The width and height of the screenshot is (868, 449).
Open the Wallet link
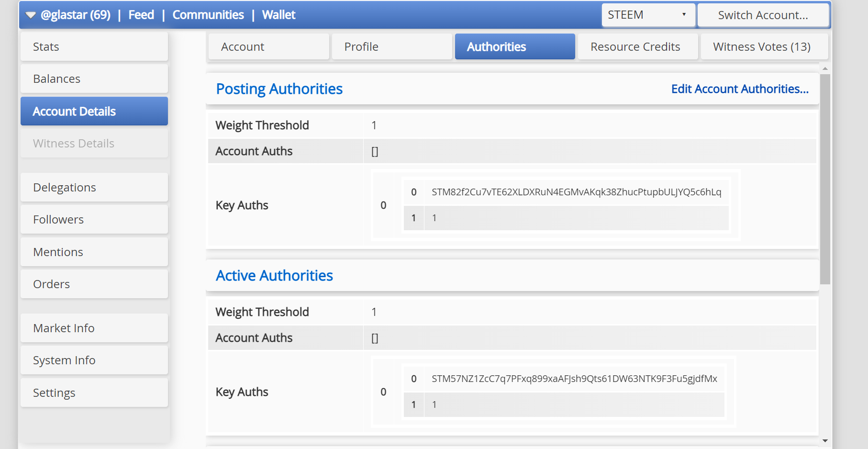[278, 15]
